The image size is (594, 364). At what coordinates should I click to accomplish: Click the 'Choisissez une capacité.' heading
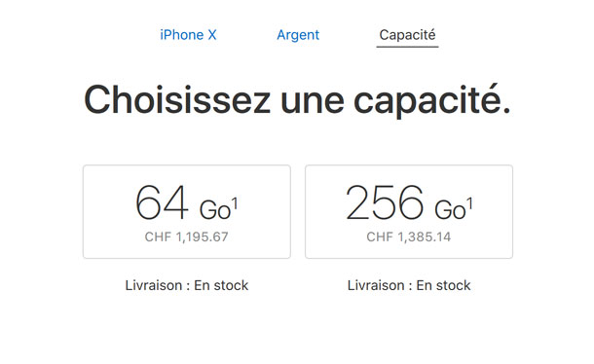[x=297, y=100]
